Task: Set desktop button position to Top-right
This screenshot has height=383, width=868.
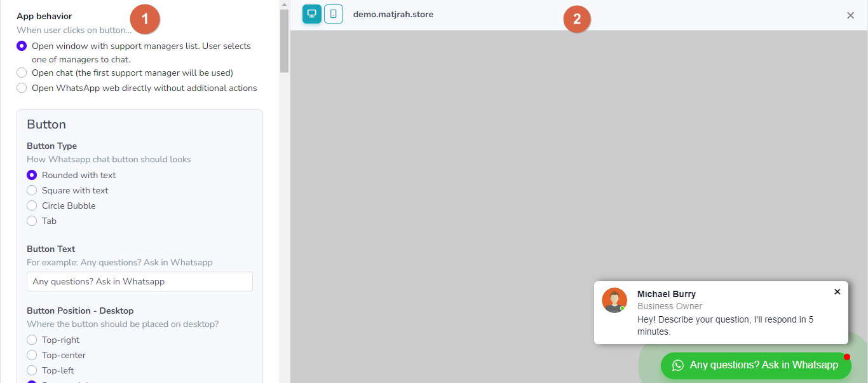Action: pyautogui.click(x=32, y=340)
